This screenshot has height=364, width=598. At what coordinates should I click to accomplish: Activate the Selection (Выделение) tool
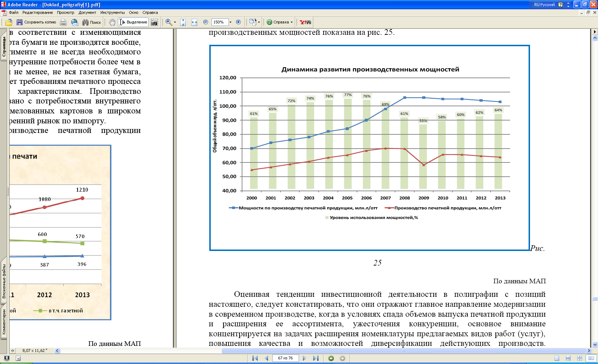[133, 22]
